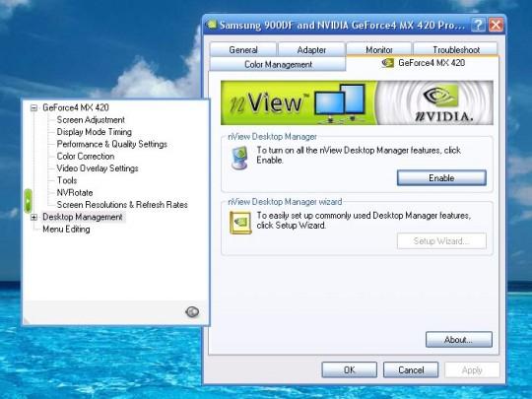Collapse the GeForce4 MX 420 tree node

(x=33, y=108)
